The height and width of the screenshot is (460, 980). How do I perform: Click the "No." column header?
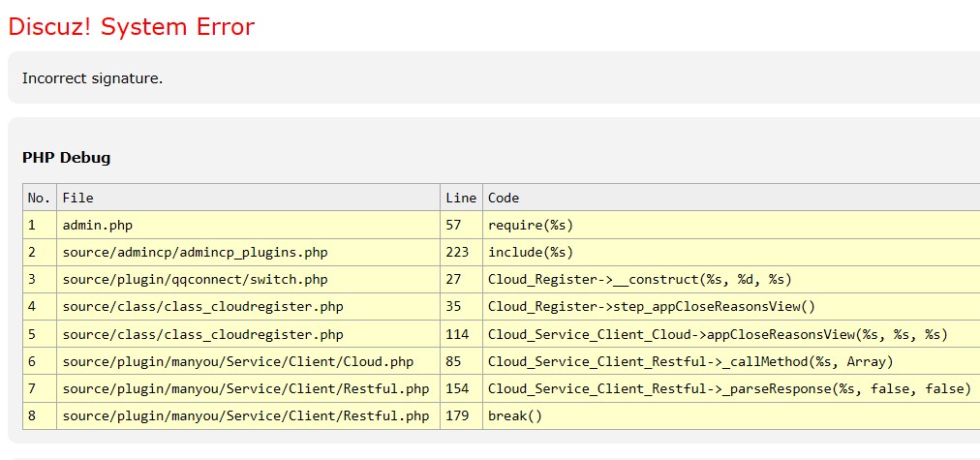(39, 198)
